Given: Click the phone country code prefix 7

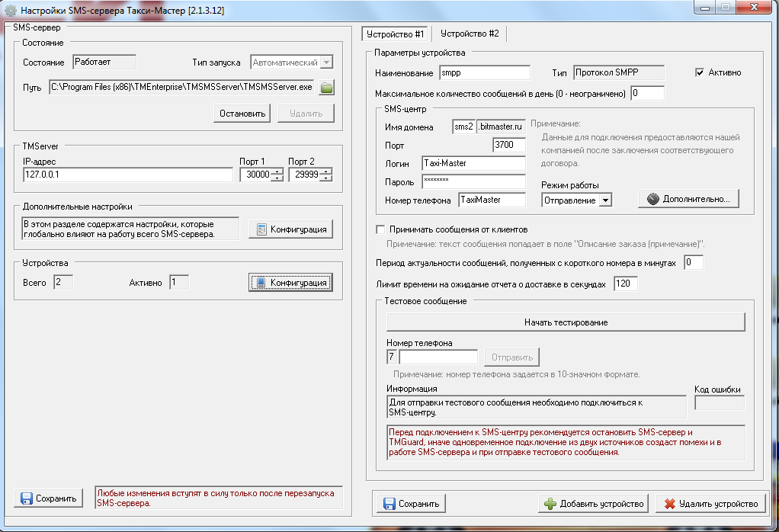Looking at the screenshot, I should [x=392, y=357].
